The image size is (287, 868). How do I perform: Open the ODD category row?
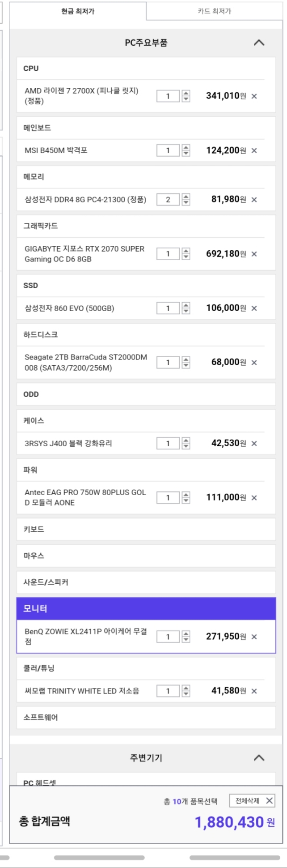(x=146, y=394)
